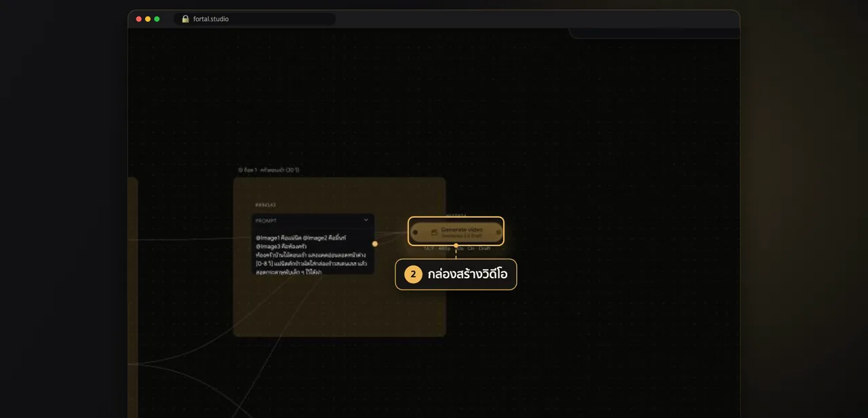Collapse the PROMPT node with its chevron

pos(366,220)
